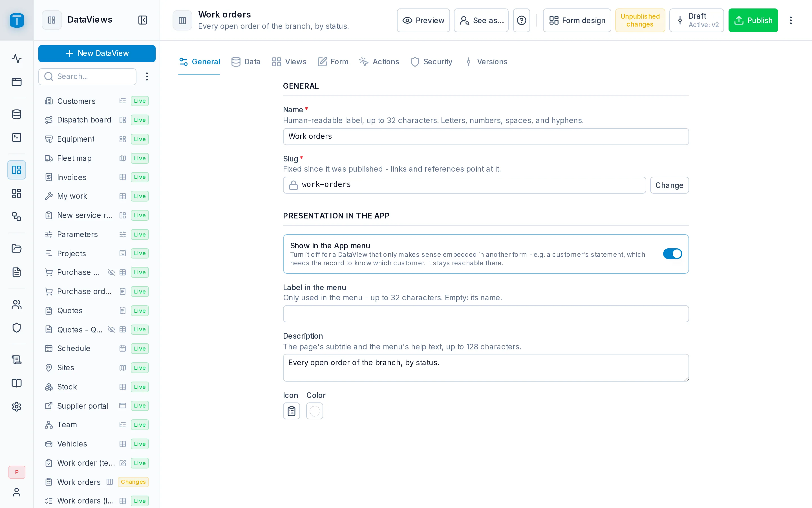812x508 pixels.
Task: Click into the Name input field
Action: 486,136
